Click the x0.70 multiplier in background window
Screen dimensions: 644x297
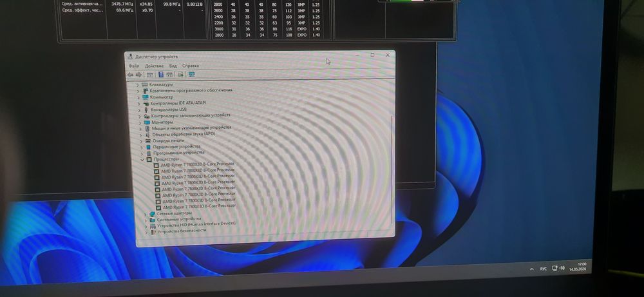pyautogui.click(x=147, y=10)
